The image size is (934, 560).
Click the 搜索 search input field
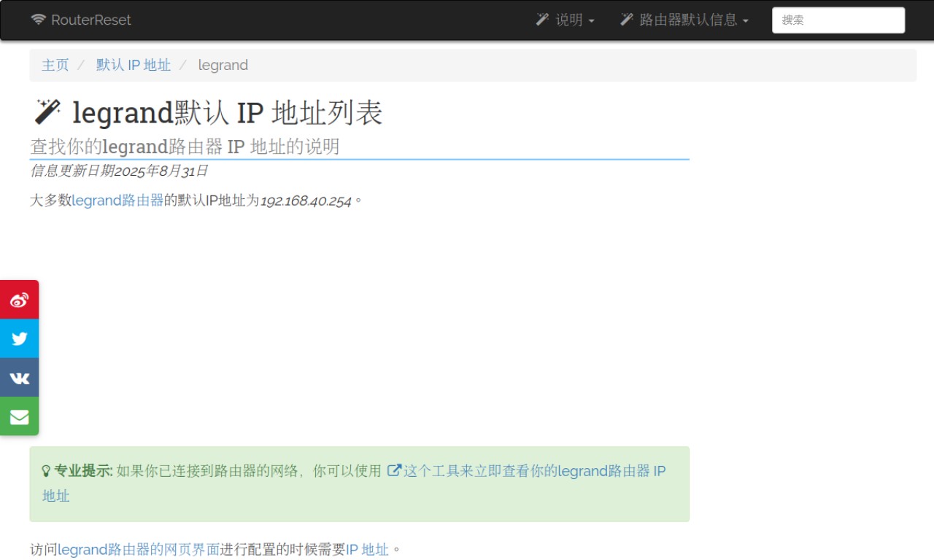point(838,20)
